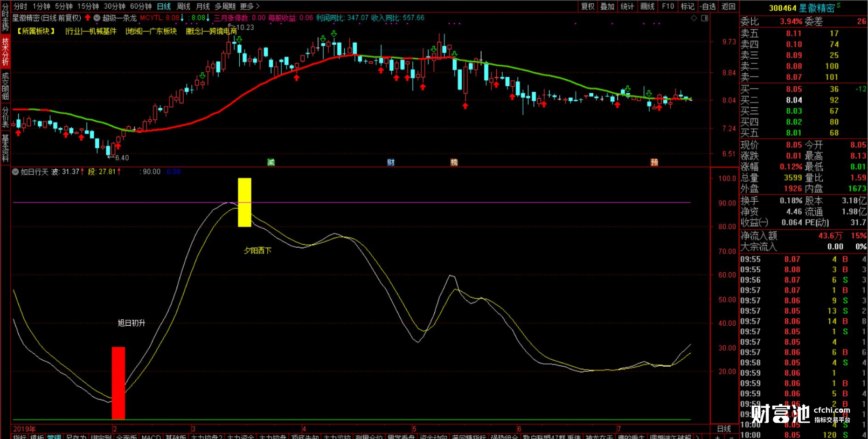Image resolution: width=868 pixels, height=439 pixels.
Task: Toggle 叠加 overlay mode
Action: [x=607, y=6]
